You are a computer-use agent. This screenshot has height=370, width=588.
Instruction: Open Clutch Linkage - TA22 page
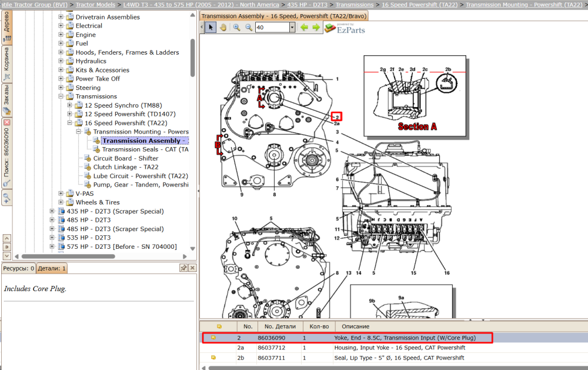126,166
